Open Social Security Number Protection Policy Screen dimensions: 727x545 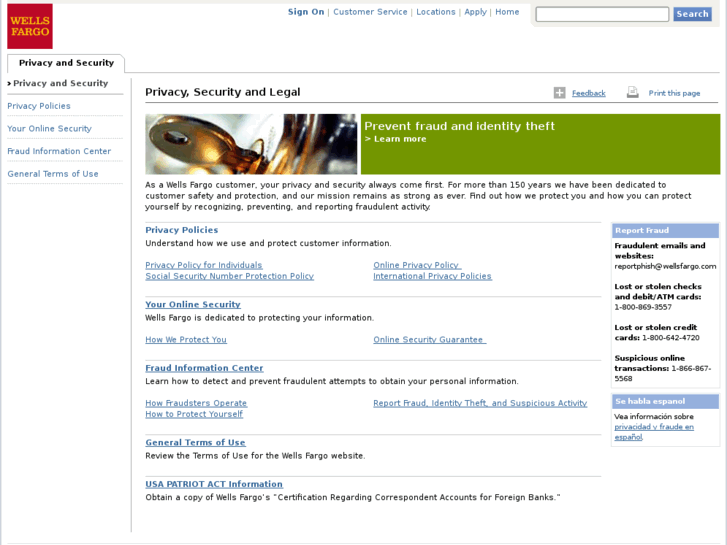coord(230,276)
